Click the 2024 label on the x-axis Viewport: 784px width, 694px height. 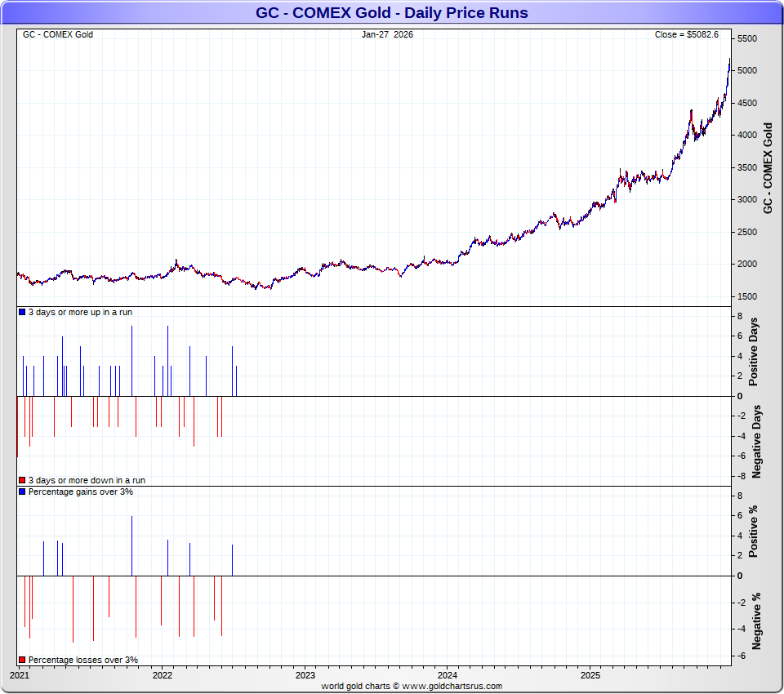pyautogui.click(x=448, y=675)
